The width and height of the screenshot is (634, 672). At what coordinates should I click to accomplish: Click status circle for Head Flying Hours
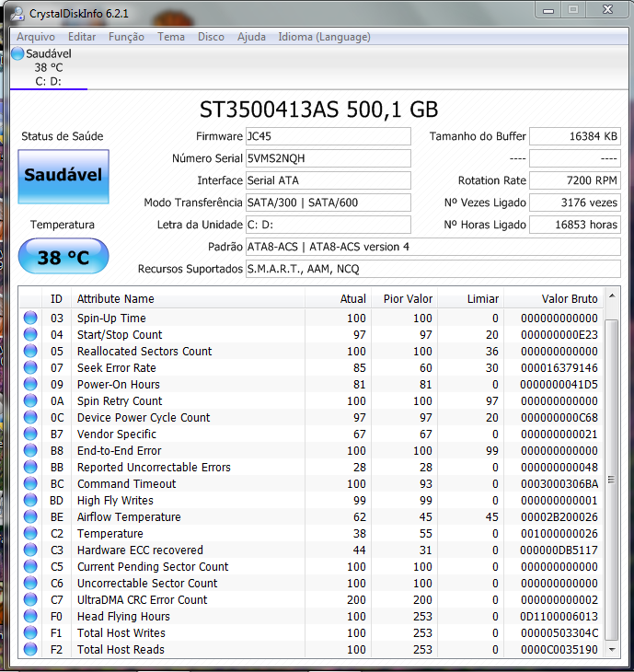click(30, 616)
